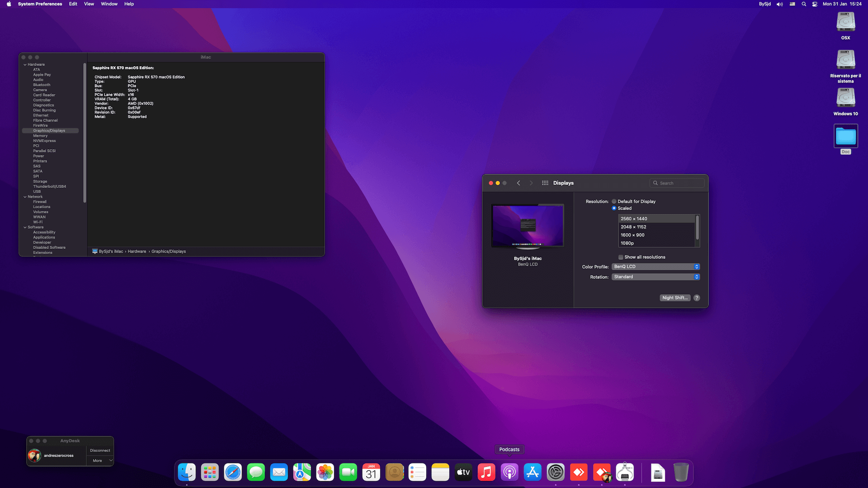The height and width of the screenshot is (488, 868).
Task: Open App Store in the Dock
Action: (x=533, y=473)
